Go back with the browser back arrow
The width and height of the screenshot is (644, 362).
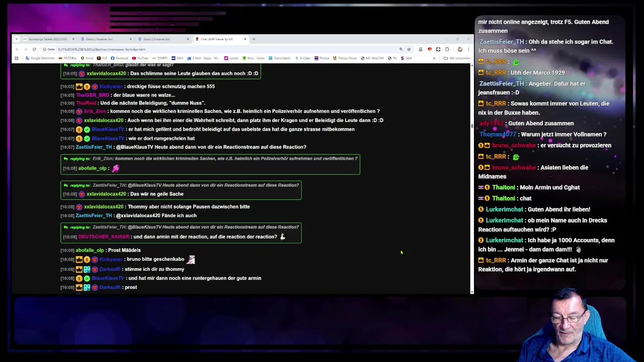[x=17, y=49]
